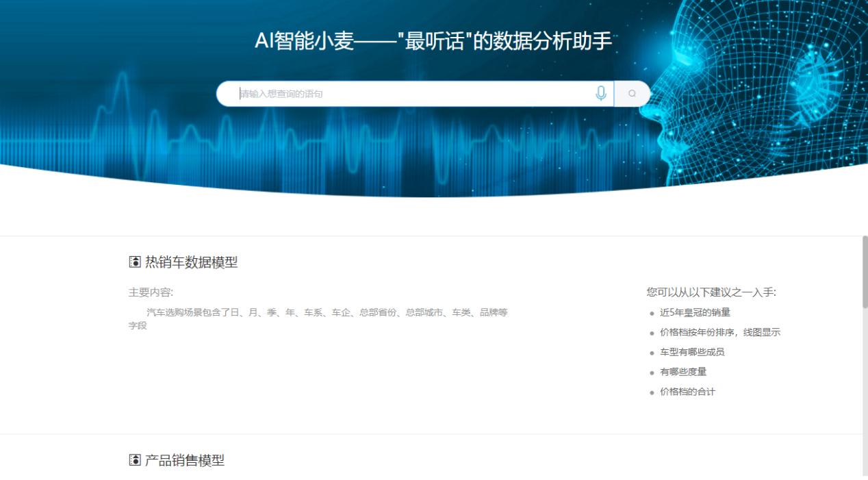Click the query input field

tap(411, 93)
